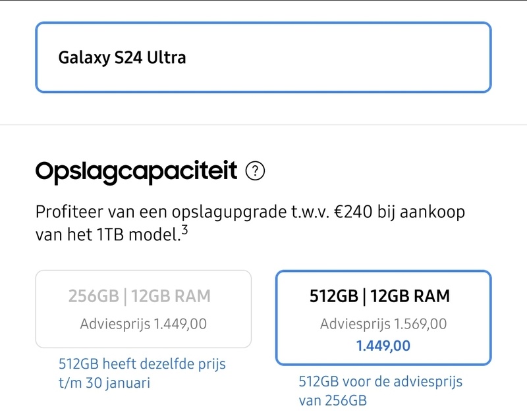Screen dimensions: 527x420
Task: Click '12GB RAM' in the 256GB card
Action: pyautogui.click(x=171, y=296)
